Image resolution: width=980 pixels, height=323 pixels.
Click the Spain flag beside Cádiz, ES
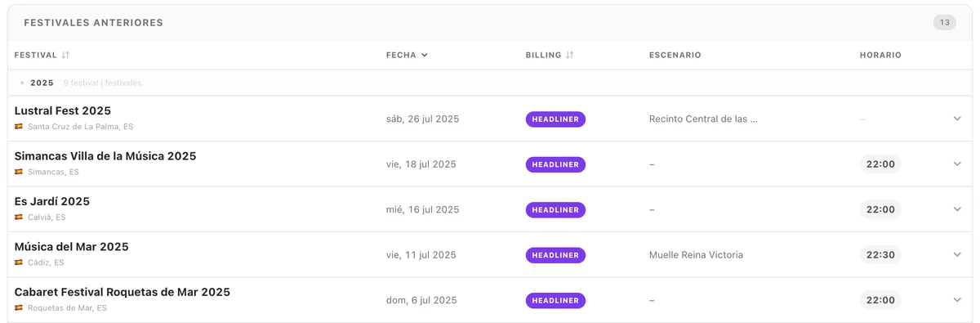[19, 262]
